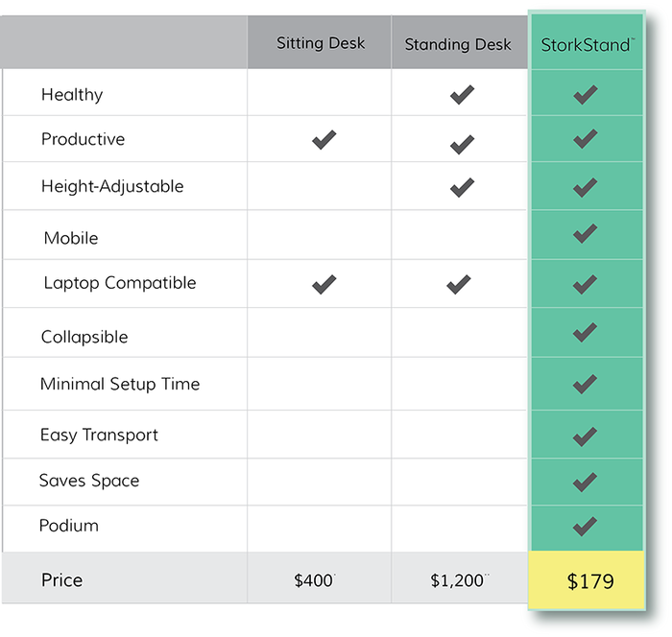Click Laptop Compatible checkmark under Sitting Desk
The height and width of the screenshot is (637, 672).
324,284
